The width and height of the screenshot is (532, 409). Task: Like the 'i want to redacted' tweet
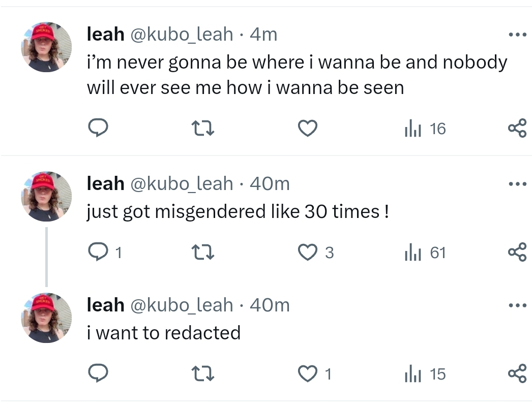click(314, 374)
